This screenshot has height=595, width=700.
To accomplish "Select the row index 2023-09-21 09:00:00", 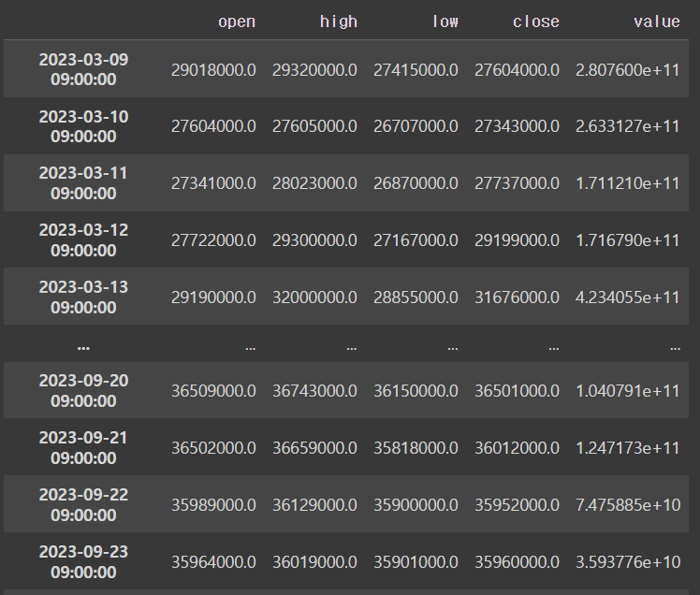I will point(83,448).
